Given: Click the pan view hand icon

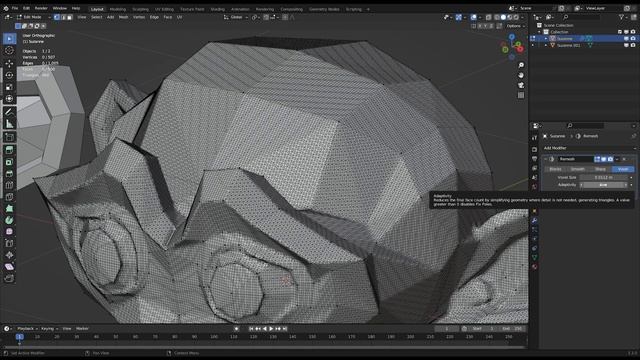Looking at the screenshot, I should pyautogui.click(x=521, y=75).
